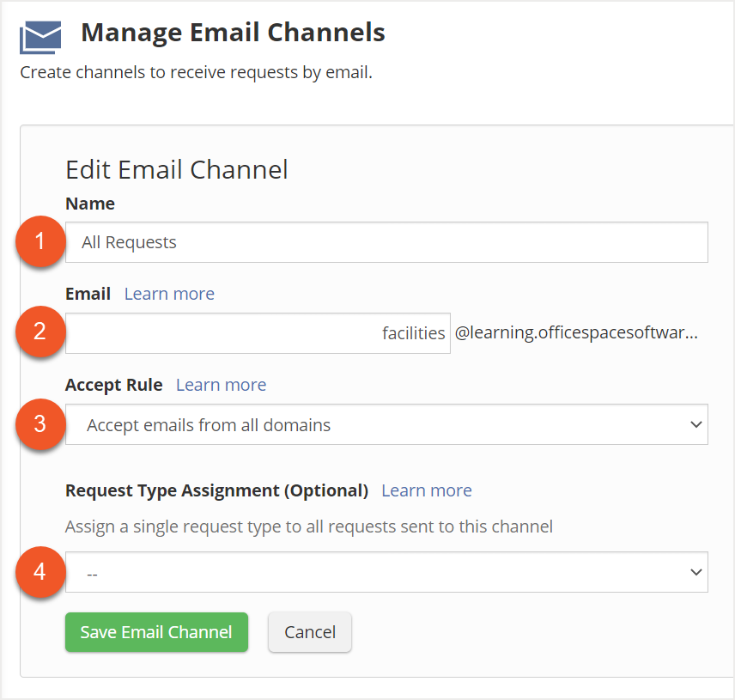This screenshot has width=735, height=700.
Task: Click the chevron on the Accept Rule selector
Action: (697, 423)
